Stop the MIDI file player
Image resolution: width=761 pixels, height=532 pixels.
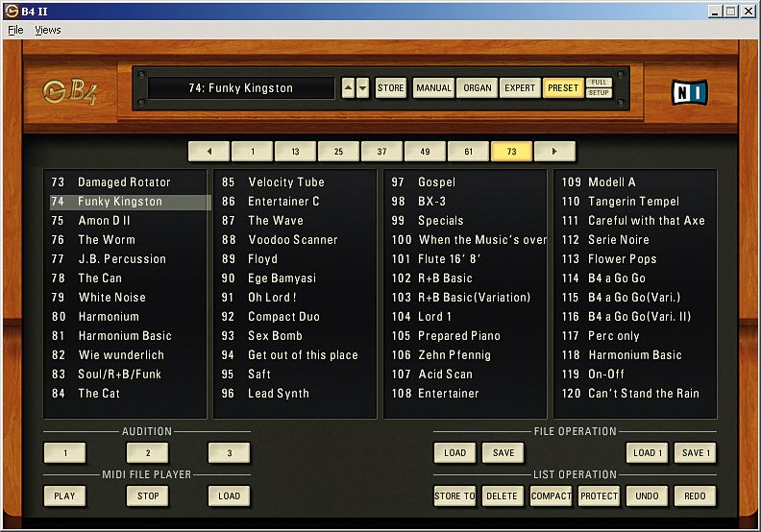(148, 496)
